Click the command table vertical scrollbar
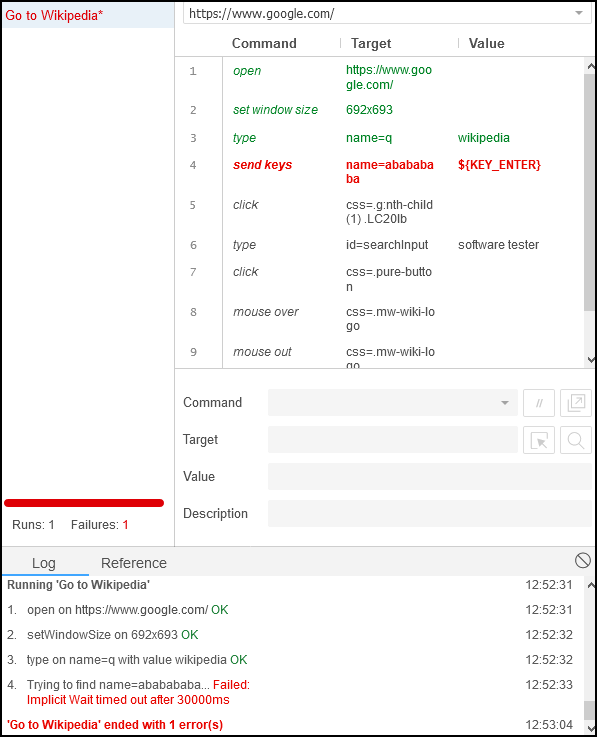Screen dimensions: 597x737 coord(589,192)
